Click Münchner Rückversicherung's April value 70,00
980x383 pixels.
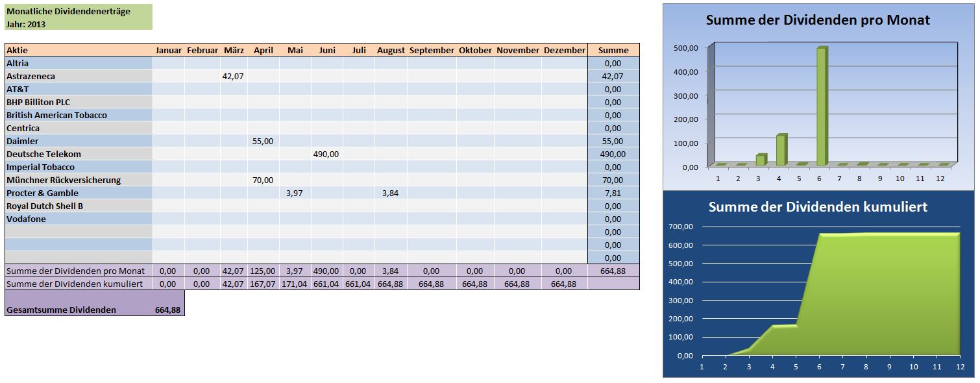[x=263, y=180]
